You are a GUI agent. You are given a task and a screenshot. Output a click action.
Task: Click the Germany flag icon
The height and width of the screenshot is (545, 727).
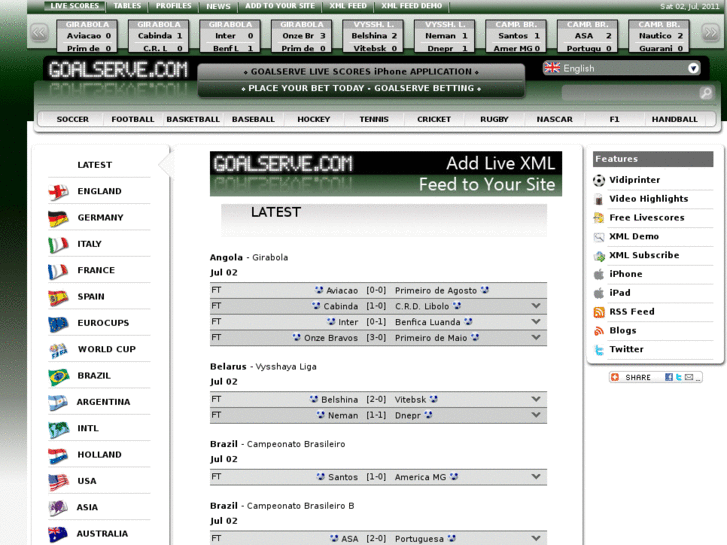point(58,218)
